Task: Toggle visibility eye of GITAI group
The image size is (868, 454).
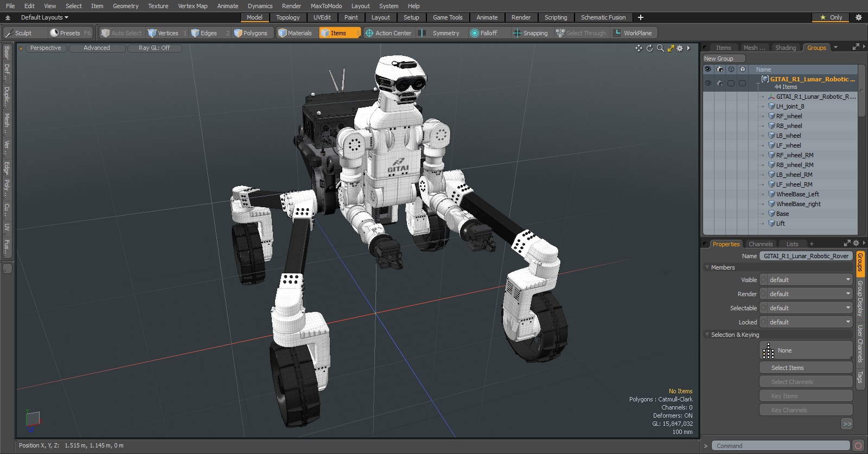Action: (708, 83)
